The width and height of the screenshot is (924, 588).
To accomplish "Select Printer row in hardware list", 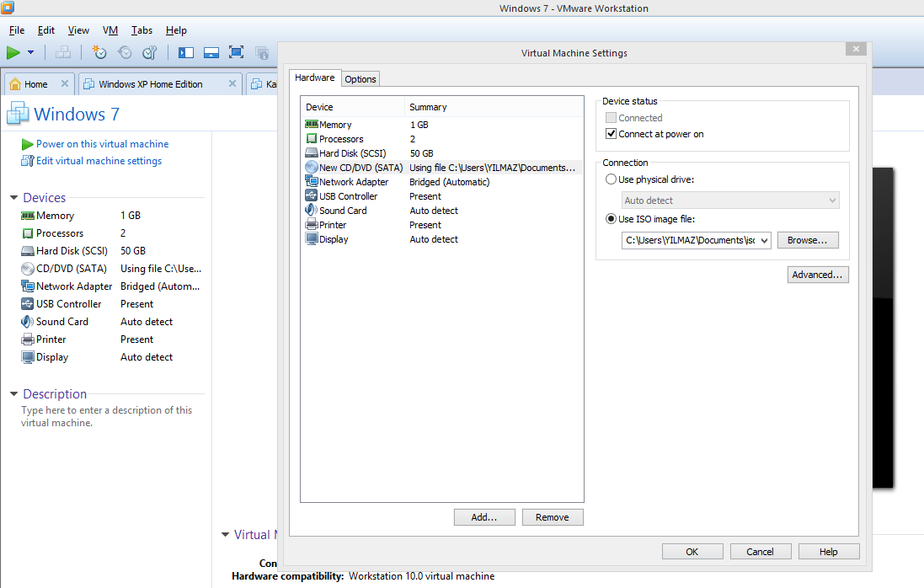I will (442, 225).
